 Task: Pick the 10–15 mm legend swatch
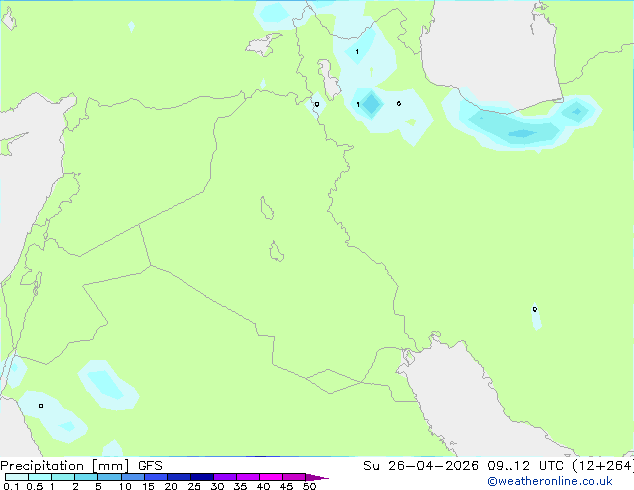[133, 477]
